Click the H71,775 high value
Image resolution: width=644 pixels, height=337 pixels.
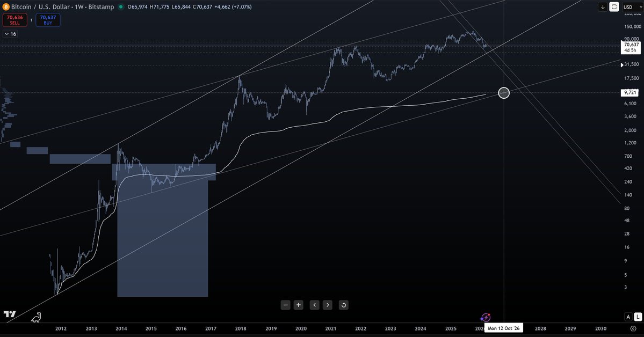(x=160, y=7)
